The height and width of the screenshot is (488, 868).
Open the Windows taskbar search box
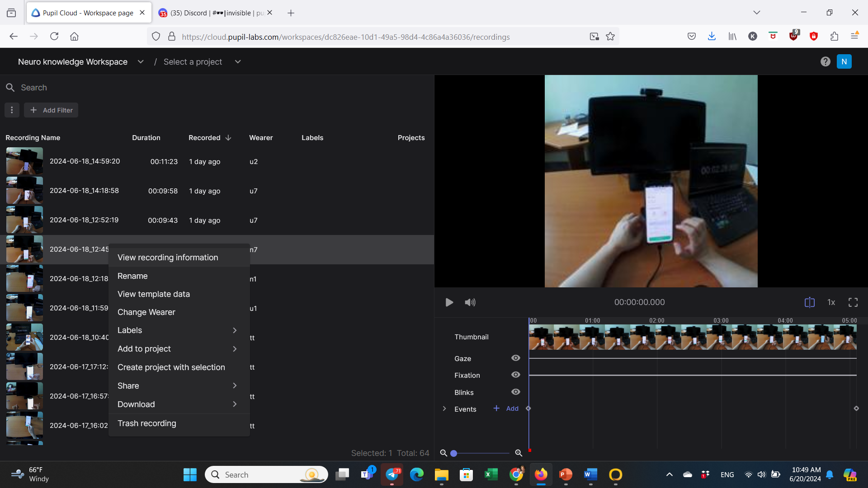266,474
